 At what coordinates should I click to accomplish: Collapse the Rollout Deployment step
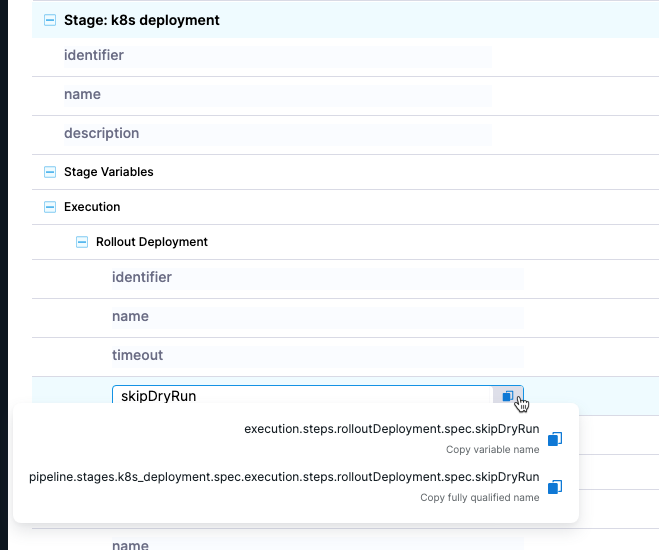point(82,242)
